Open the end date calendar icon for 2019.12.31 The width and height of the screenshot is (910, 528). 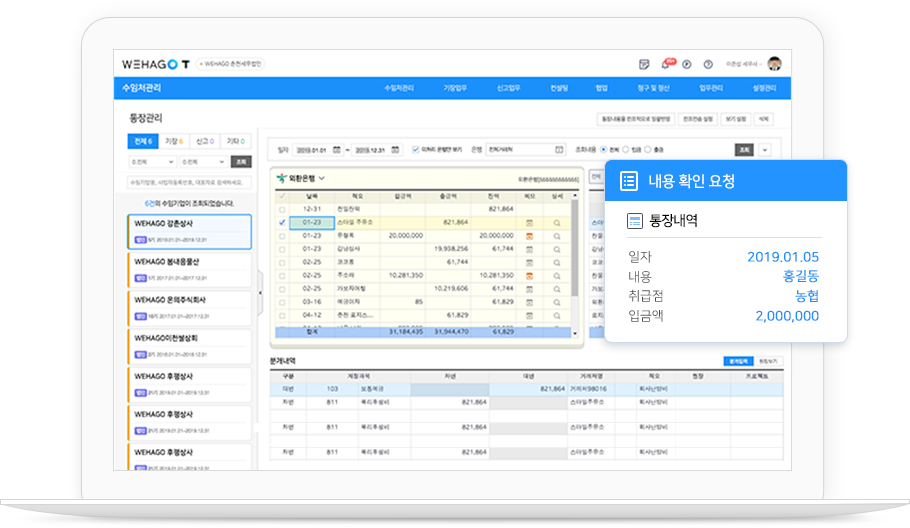395,150
